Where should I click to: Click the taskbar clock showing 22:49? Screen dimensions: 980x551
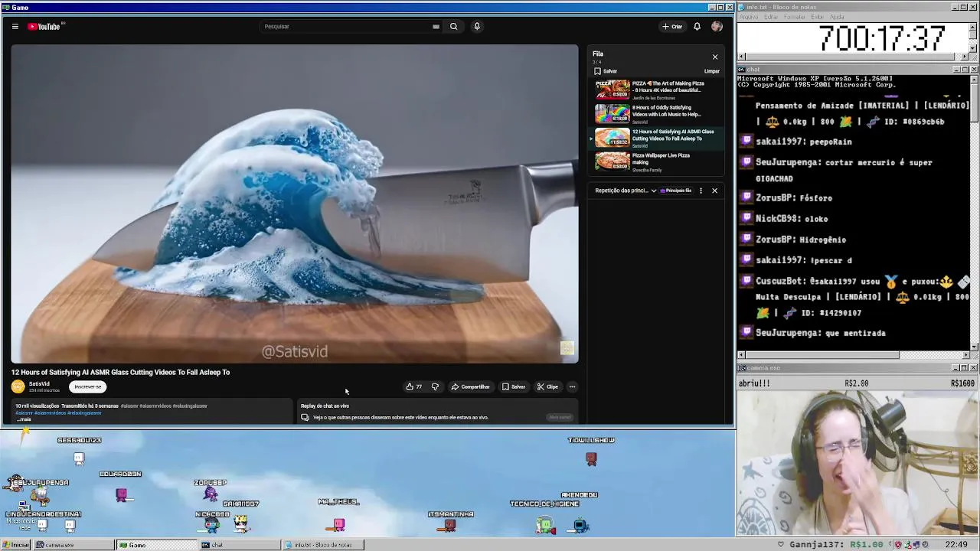coord(955,545)
